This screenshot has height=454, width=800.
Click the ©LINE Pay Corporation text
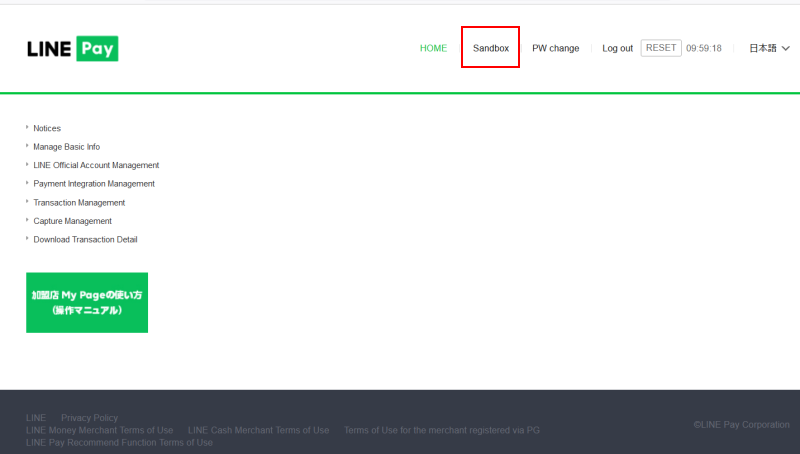pos(741,424)
